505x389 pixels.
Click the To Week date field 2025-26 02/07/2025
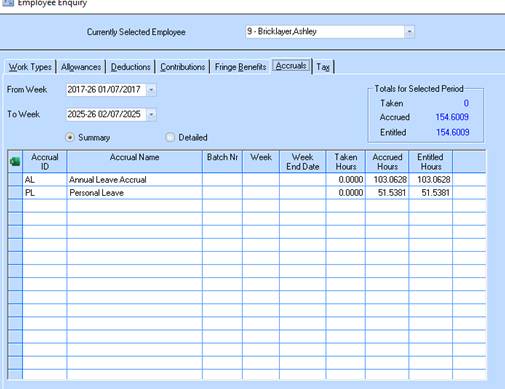(106, 114)
